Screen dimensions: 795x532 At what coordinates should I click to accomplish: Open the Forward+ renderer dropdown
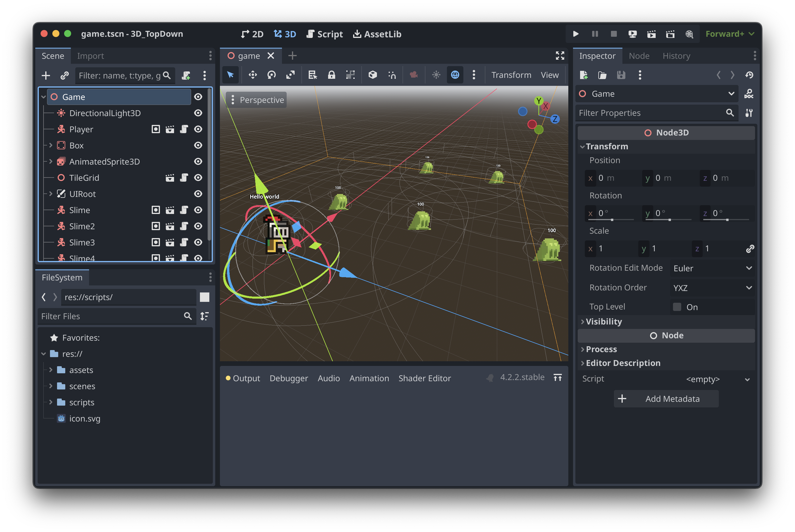tap(730, 34)
